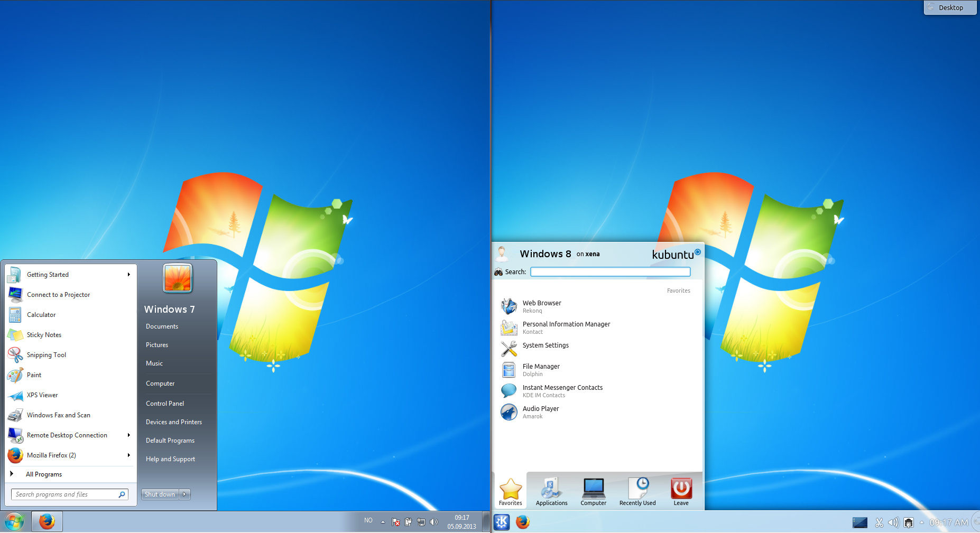This screenshot has width=980, height=533.
Task: Select Control Panel in the Start menu
Action: 165,403
